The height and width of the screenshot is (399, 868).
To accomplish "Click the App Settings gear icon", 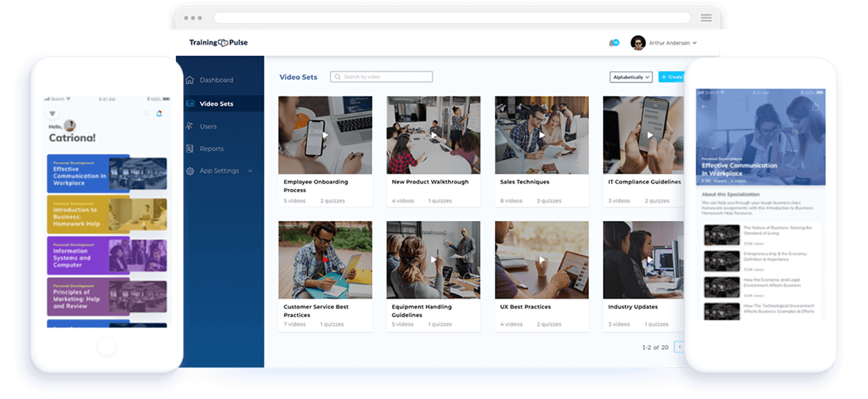I will tap(190, 171).
